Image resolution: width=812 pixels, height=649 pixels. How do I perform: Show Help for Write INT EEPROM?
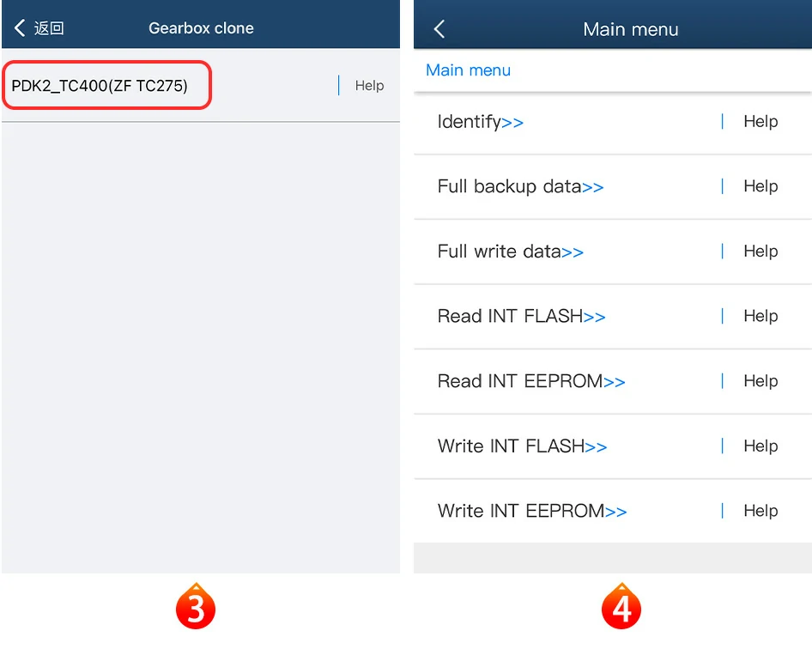760,511
